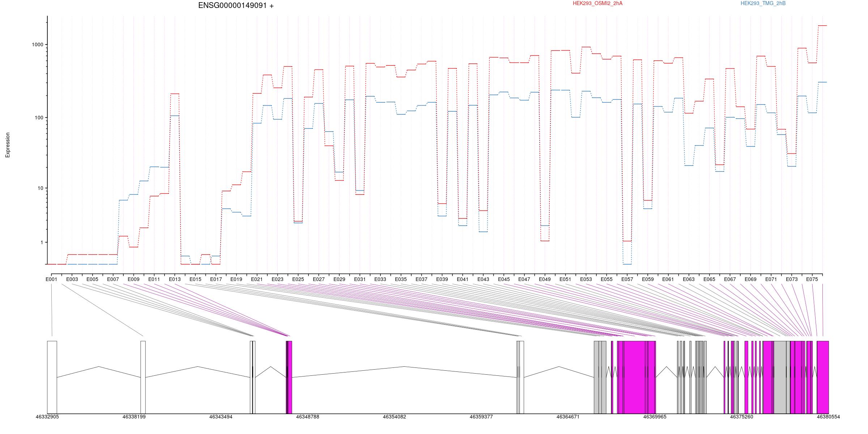Click the first white exon box at 46332905

pos(52,377)
